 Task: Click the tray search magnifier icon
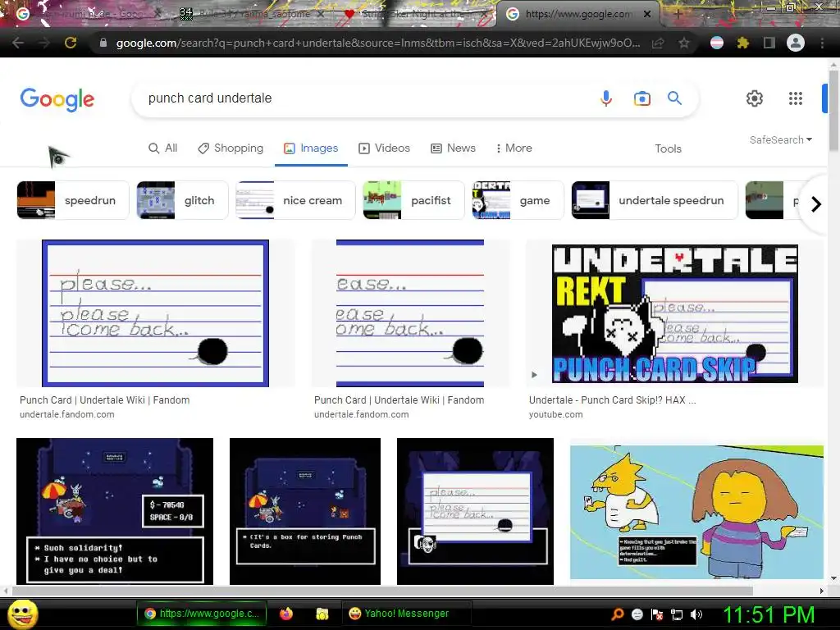click(x=618, y=614)
